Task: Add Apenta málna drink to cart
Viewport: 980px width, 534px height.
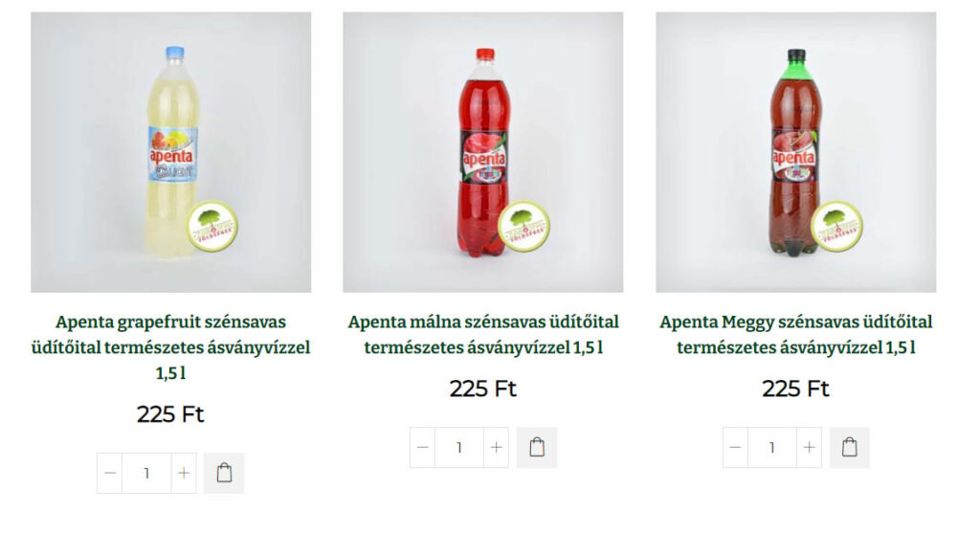Action: click(x=537, y=448)
